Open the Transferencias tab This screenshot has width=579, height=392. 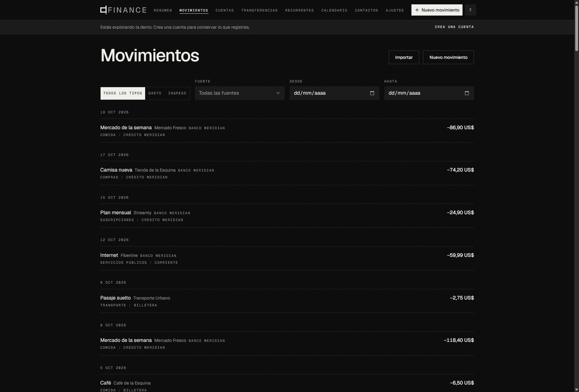tap(259, 10)
